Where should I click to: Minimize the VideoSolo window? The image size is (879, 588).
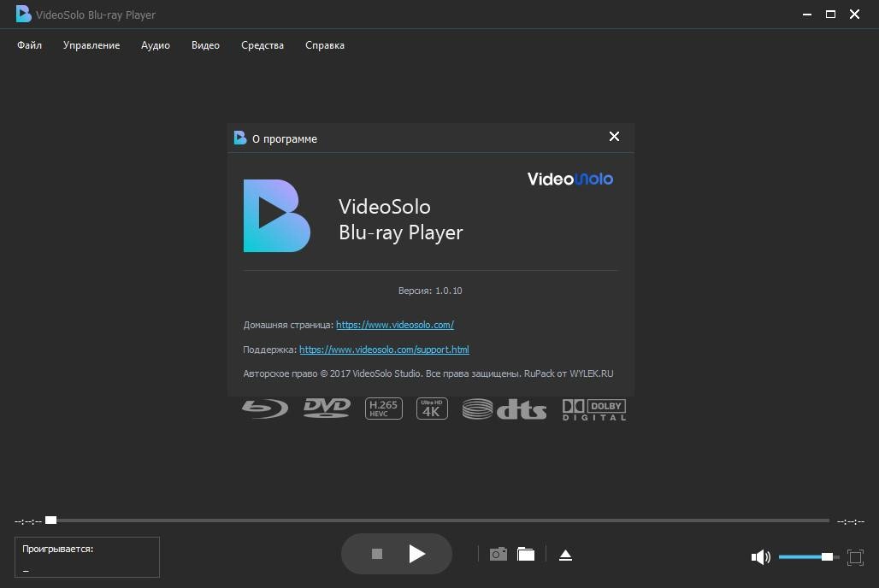[807, 15]
